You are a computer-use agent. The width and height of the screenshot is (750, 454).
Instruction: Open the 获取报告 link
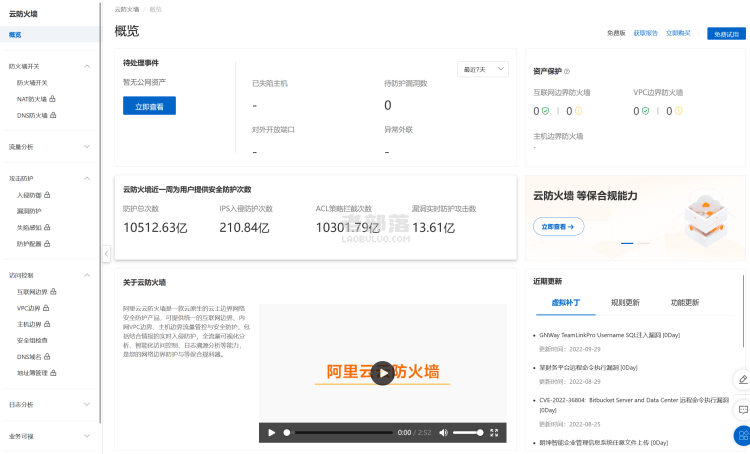click(x=645, y=33)
